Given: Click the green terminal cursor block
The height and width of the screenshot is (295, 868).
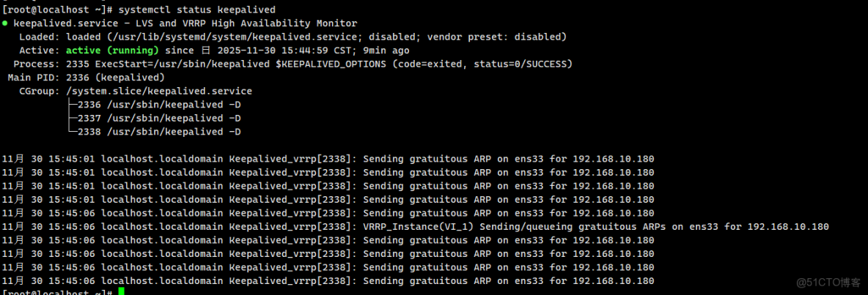Looking at the screenshot, I should (122, 292).
